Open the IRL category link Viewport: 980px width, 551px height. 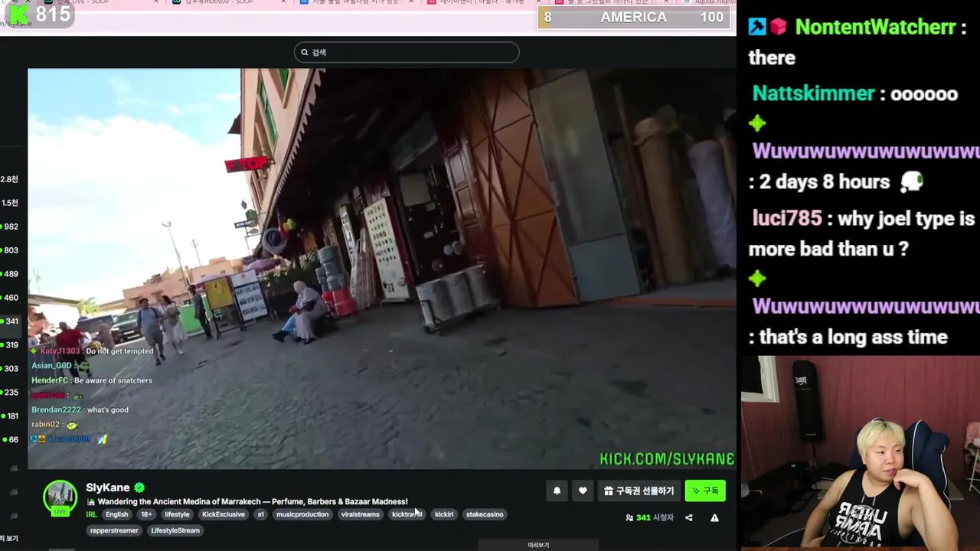pyautogui.click(x=91, y=514)
